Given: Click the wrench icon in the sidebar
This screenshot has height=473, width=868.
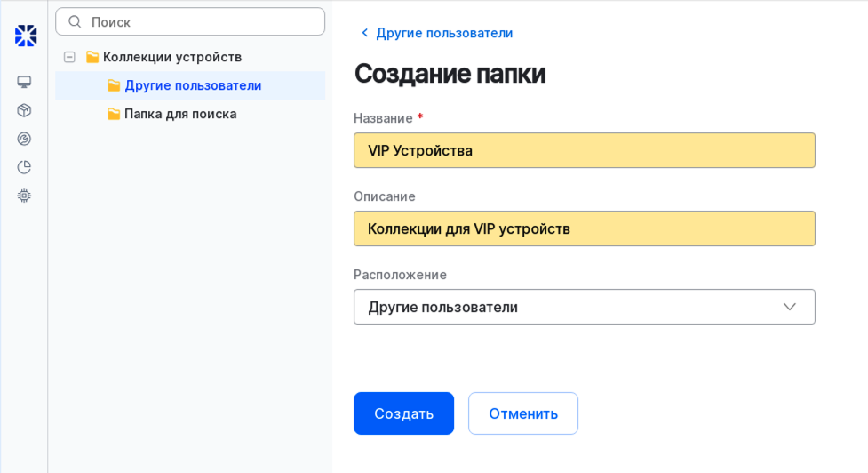Looking at the screenshot, I should click(24, 139).
